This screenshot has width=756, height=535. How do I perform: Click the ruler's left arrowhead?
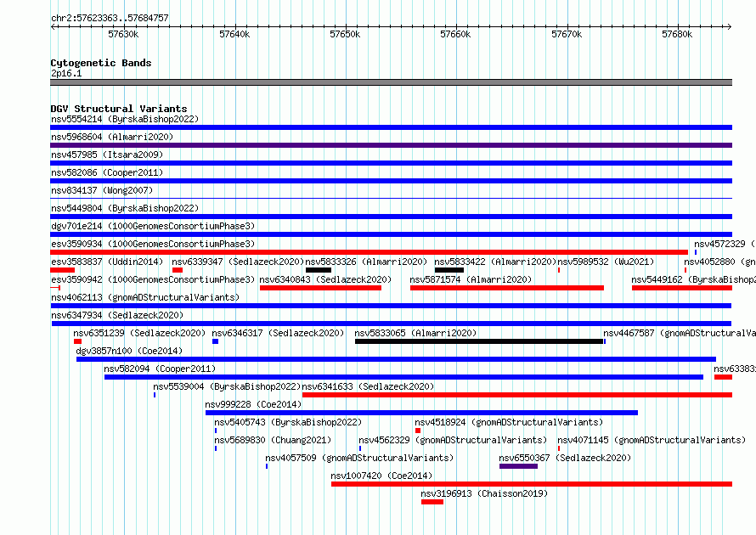(x=53, y=26)
